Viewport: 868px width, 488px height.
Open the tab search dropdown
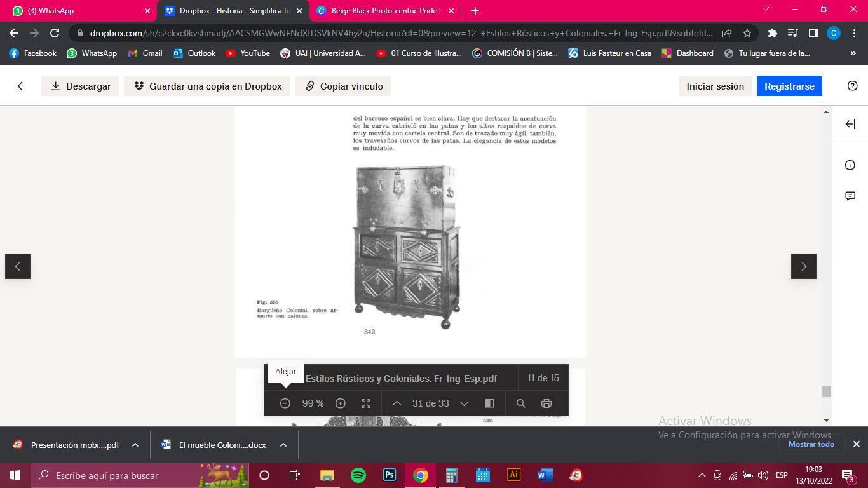(766, 10)
